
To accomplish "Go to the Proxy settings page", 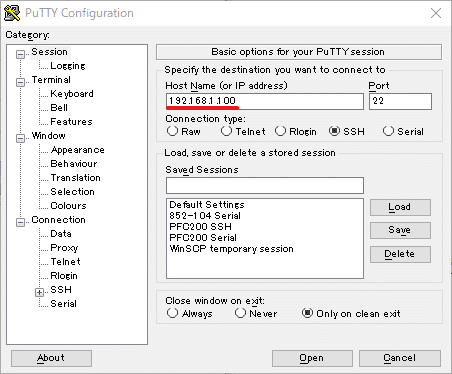I will (64, 248).
